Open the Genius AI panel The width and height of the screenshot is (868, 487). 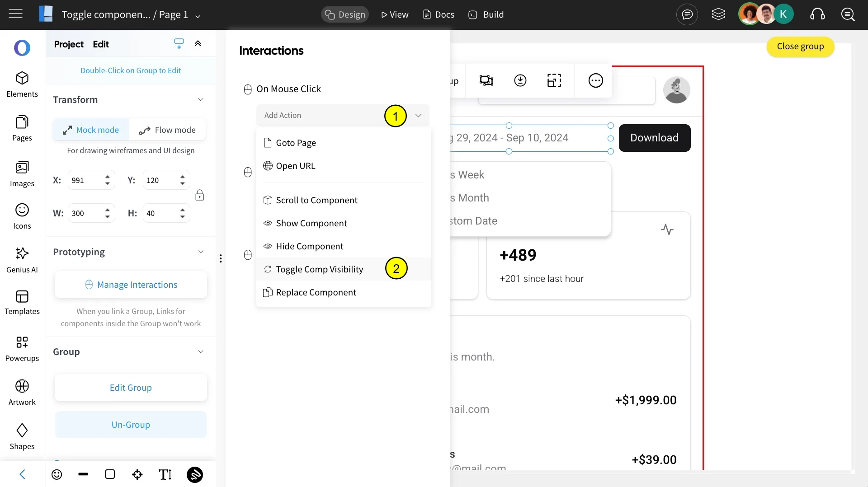click(22, 260)
